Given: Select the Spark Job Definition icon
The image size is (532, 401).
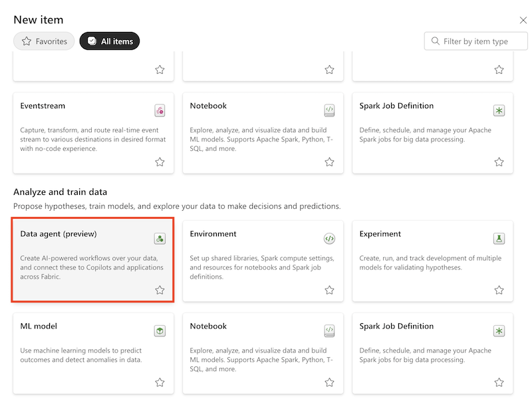Looking at the screenshot, I should [499, 110].
